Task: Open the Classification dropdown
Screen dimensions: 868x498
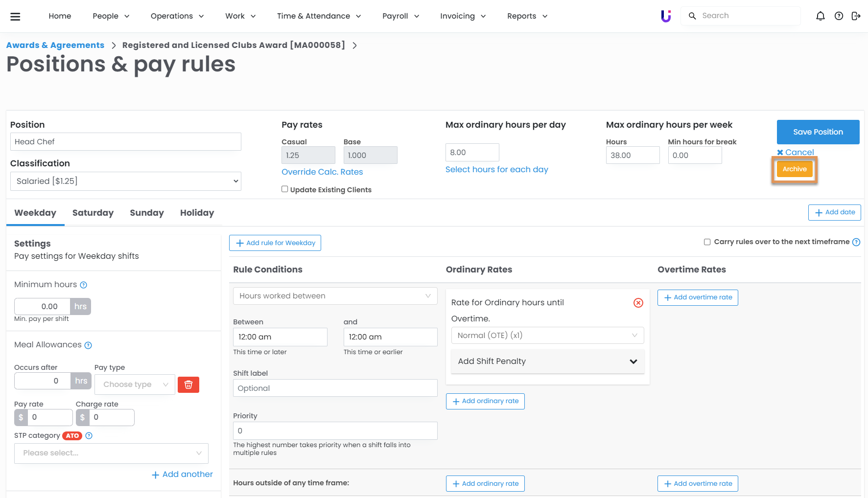Action: tap(126, 181)
